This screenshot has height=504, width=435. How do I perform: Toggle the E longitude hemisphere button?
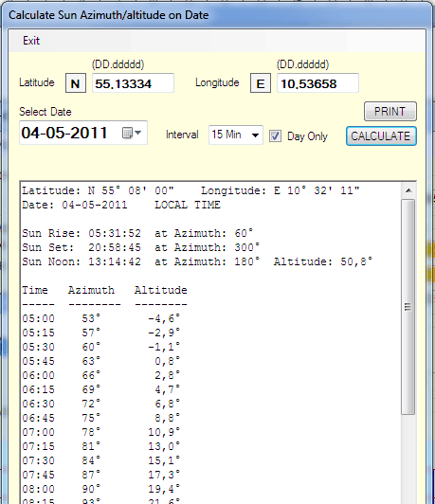(261, 83)
